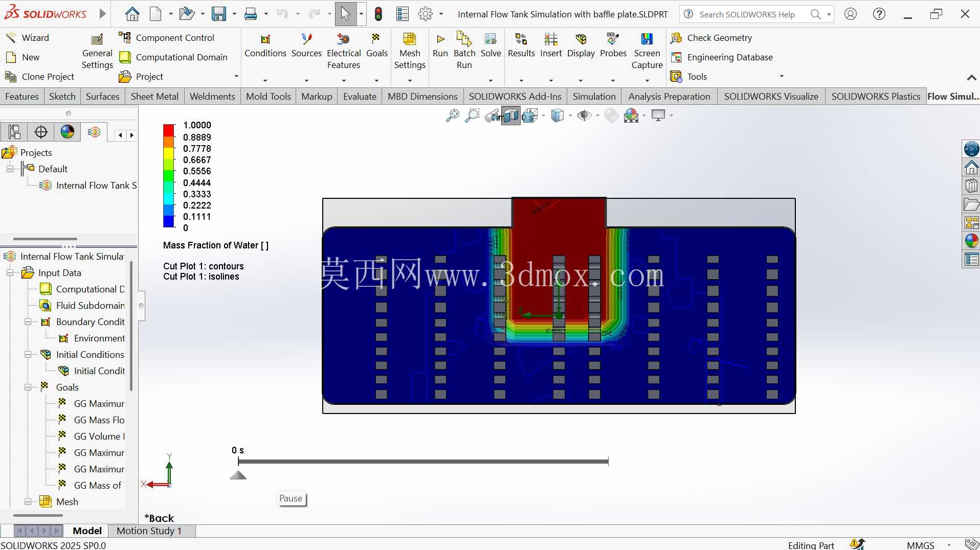The height and width of the screenshot is (550, 980).
Task: Select the Fluid Subdomain tree item
Action: (82, 306)
